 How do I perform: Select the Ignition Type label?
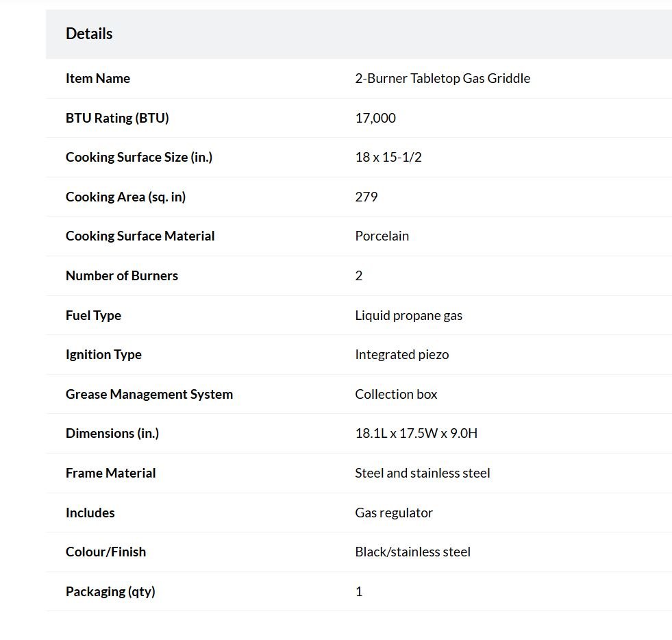click(103, 354)
